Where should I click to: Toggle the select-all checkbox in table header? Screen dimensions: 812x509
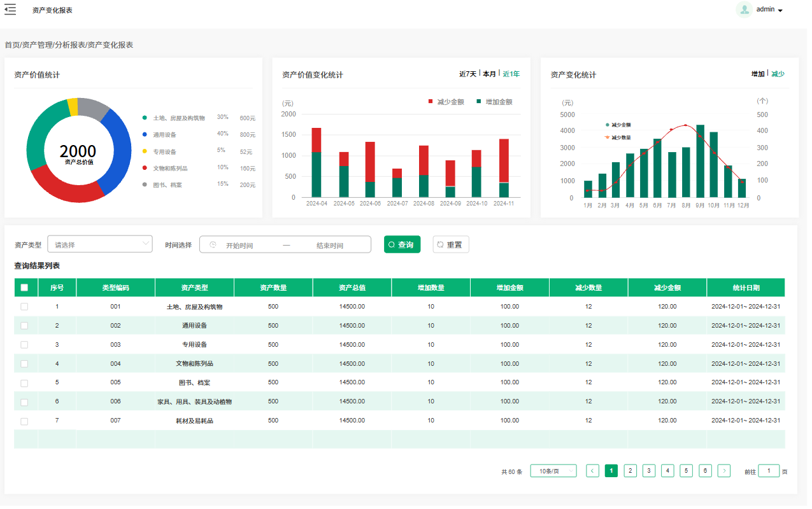[x=24, y=288]
